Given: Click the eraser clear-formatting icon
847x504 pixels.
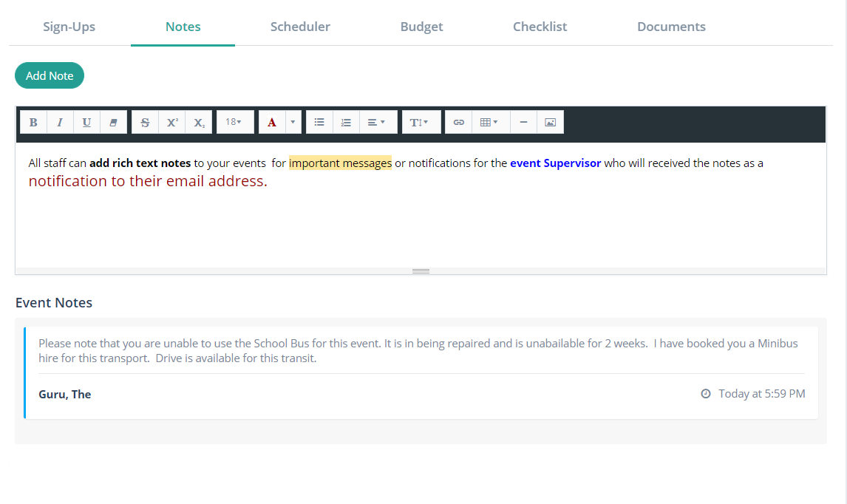Looking at the screenshot, I should 113,122.
